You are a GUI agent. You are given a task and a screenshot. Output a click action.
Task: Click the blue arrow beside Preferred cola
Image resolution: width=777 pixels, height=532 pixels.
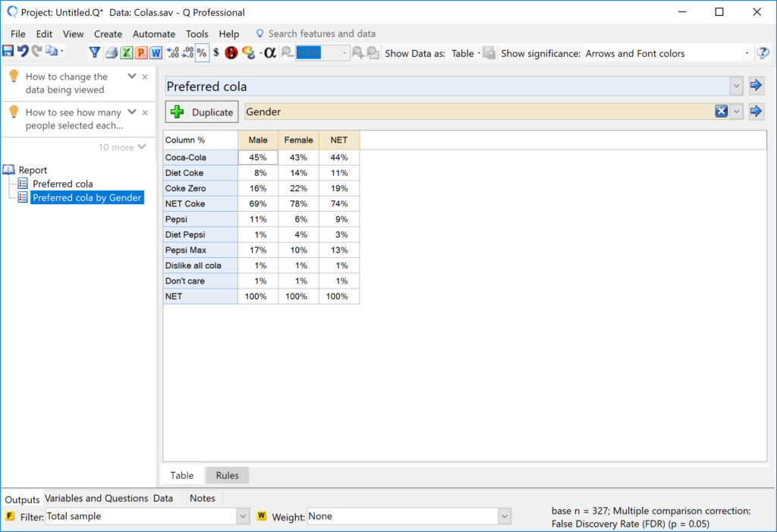pyautogui.click(x=756, y=85)
